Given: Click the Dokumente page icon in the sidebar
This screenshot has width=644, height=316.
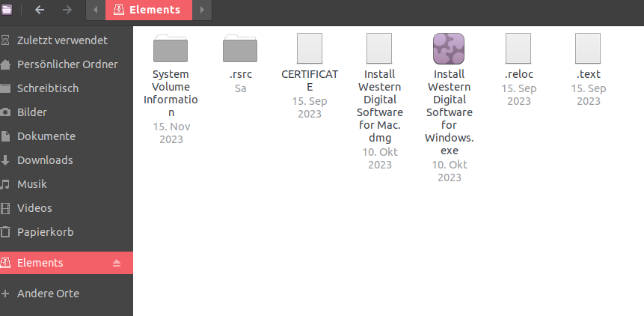Looking at the screenshot, I should 5,136.
